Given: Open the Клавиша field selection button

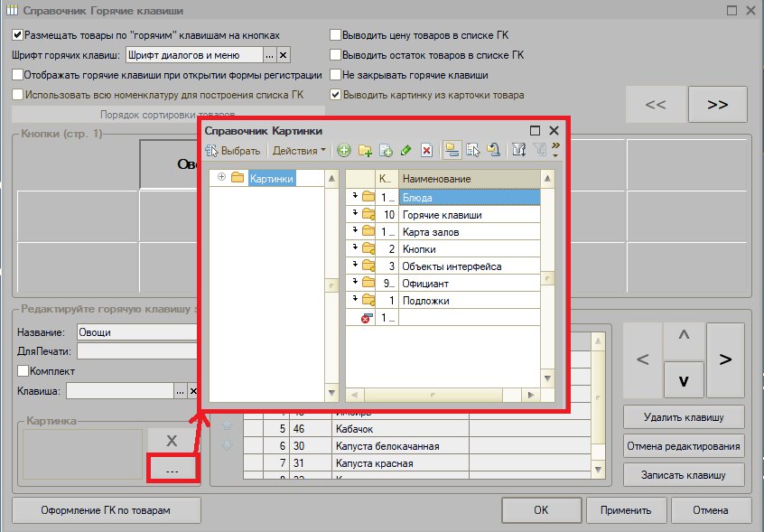Looking at the screenshot, I should pyautogui.click(x=181, y=391).
